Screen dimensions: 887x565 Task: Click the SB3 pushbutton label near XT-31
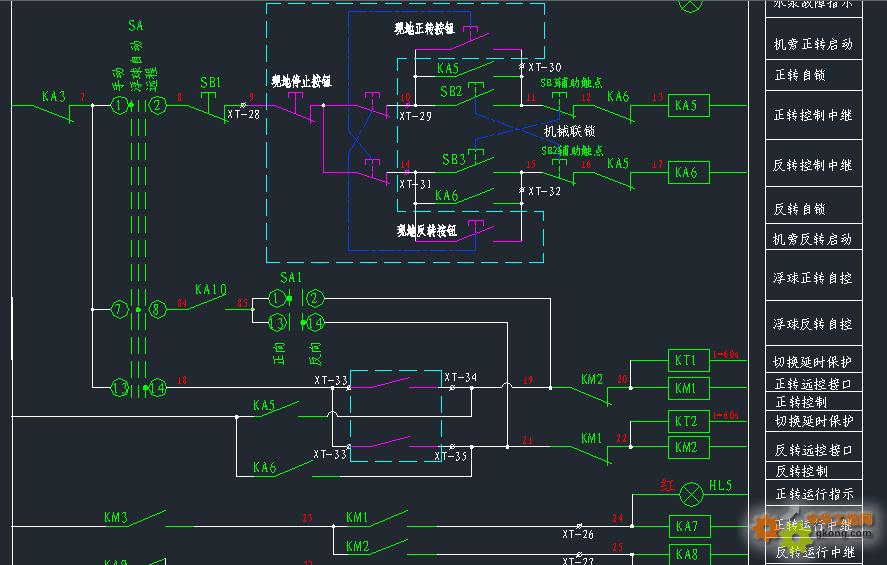(454, 160)
